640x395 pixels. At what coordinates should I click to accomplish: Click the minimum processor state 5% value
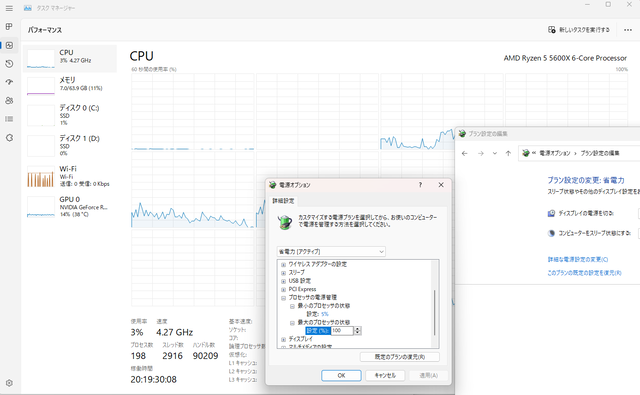(324, 314)
